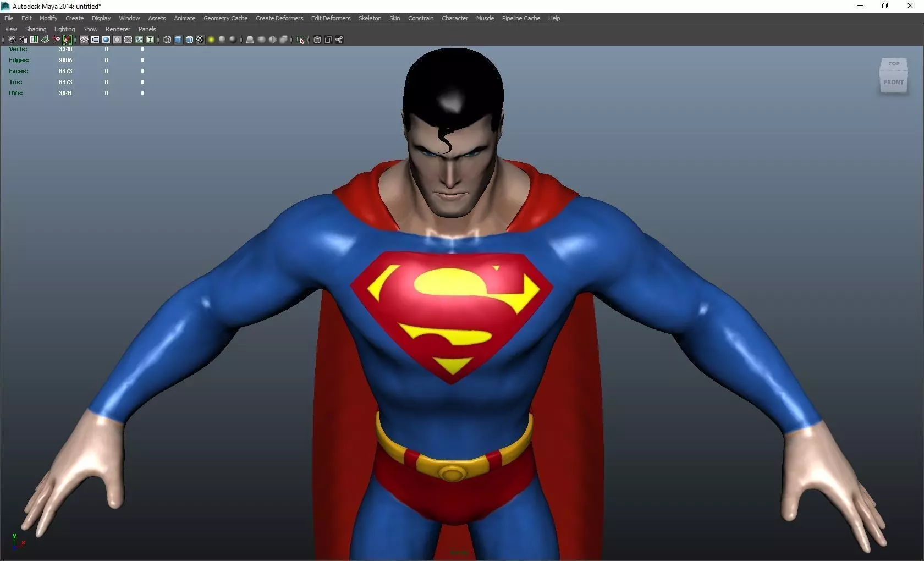Enable the 2D Pan/Zoom icon

point(56,40)
